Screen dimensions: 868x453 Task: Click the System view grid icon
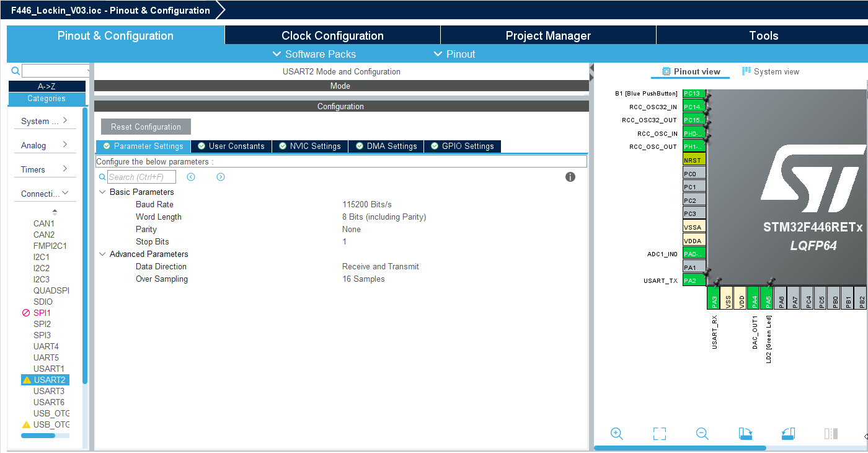pyautogui.click(x=746, y=71)
